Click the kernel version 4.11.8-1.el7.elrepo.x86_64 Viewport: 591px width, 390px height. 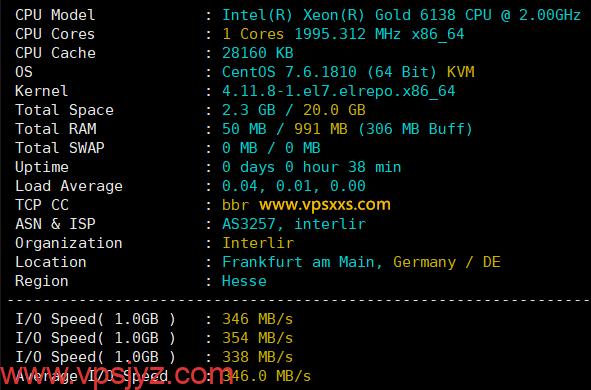point(338,92)
